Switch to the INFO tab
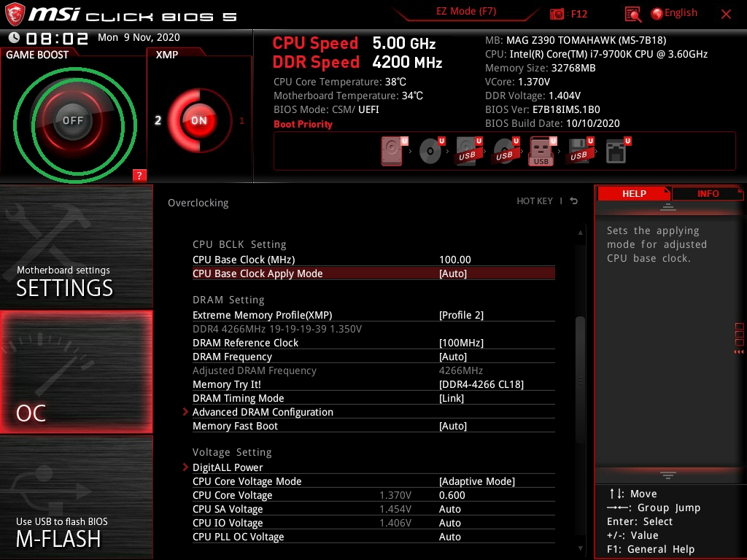 (708, 194)
